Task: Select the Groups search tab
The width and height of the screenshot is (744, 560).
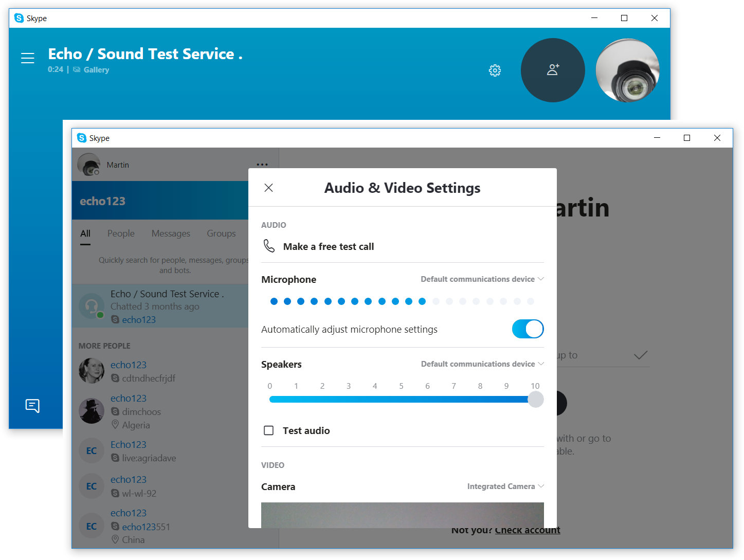Action: pos(221,233)
